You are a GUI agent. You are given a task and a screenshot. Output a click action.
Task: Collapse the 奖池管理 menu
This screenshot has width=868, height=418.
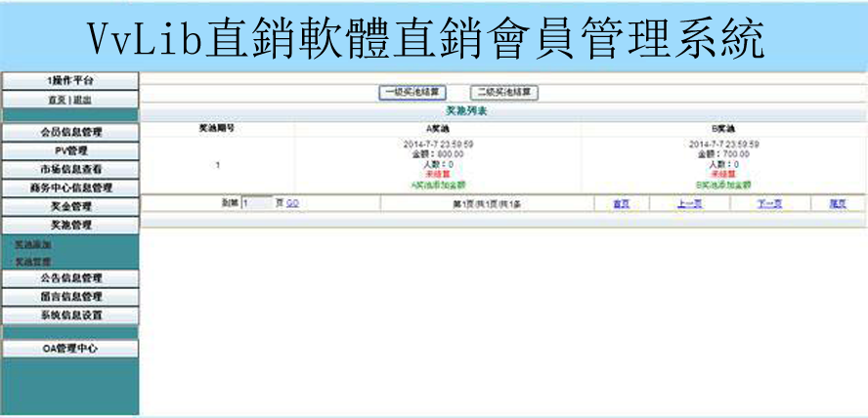[x=69, y=225]
